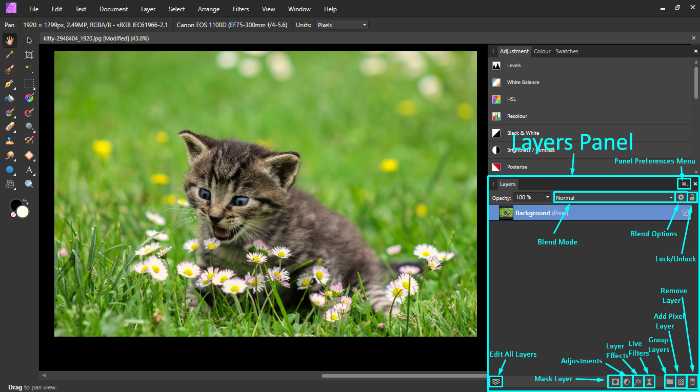Select the Rectangular Marquee tool

[29, 83]
